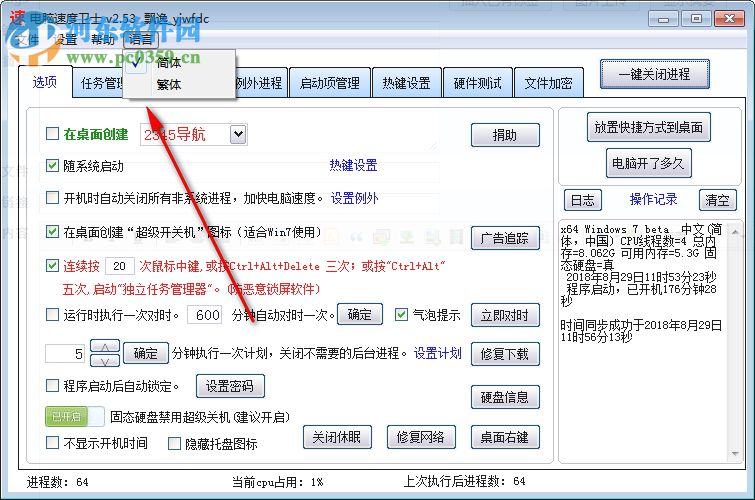This screenshot has width=755, height=500.
Task: Click 上次执行后进程数: 64 status text
Action: 464,481
